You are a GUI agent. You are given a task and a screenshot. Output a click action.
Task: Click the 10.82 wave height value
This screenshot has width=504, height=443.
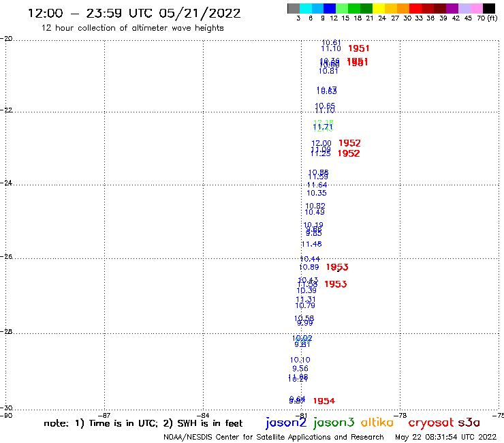pyautogui.click(x=315, y=206)
